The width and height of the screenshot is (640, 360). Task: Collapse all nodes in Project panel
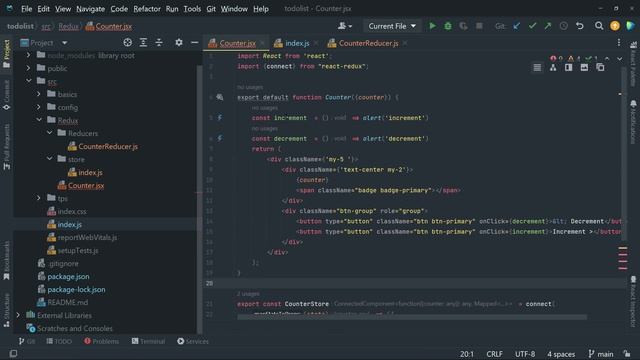[159, 42]
